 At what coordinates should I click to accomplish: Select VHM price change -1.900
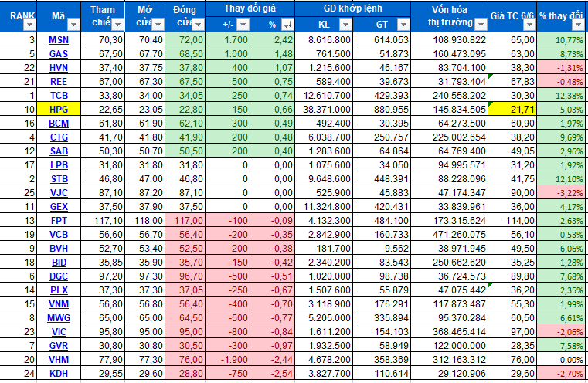[x=228, y=359]
